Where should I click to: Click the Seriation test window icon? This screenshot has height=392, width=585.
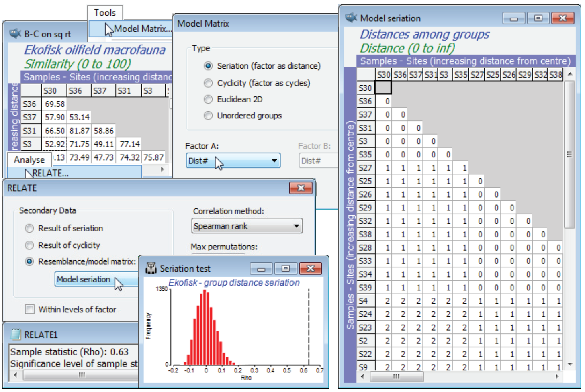[151, 268]
